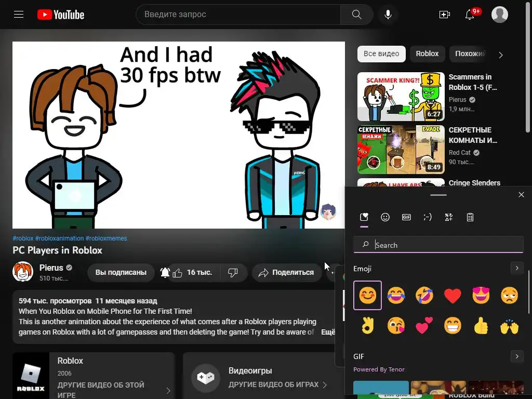
Task: Select the favorites heart tab in emoji panel
Action: pos(364,217)
